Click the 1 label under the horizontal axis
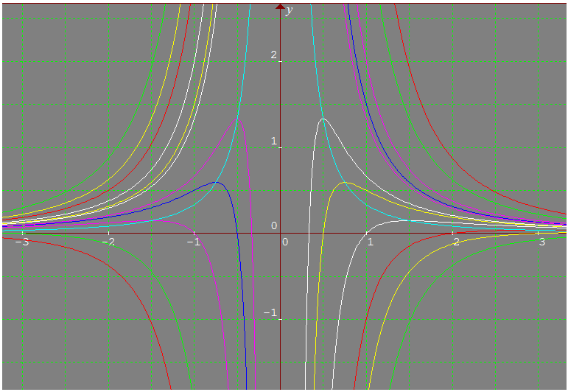Viewport: 568px width, 392px height. (371, 242)
